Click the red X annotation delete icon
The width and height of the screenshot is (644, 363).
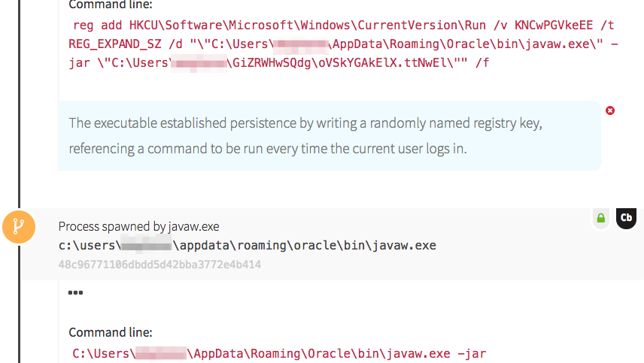(610, 110)
